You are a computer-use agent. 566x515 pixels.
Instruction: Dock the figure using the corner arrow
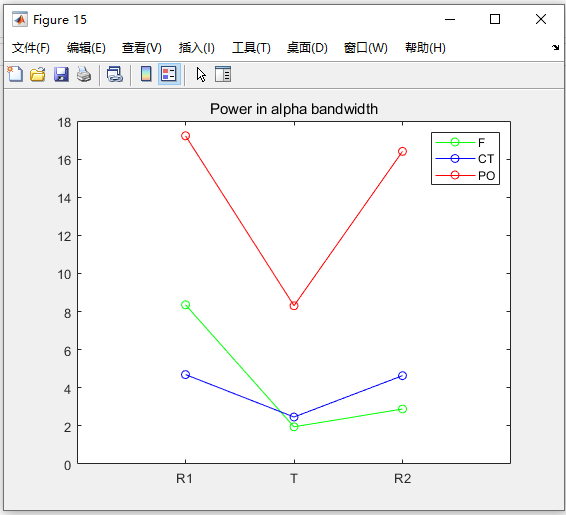pos(555,47)
